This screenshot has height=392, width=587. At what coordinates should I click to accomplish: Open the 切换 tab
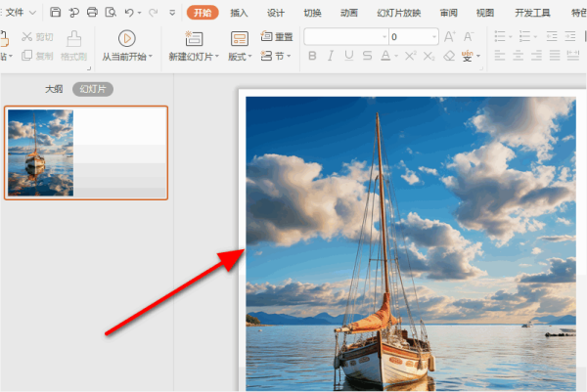[313, 13]
